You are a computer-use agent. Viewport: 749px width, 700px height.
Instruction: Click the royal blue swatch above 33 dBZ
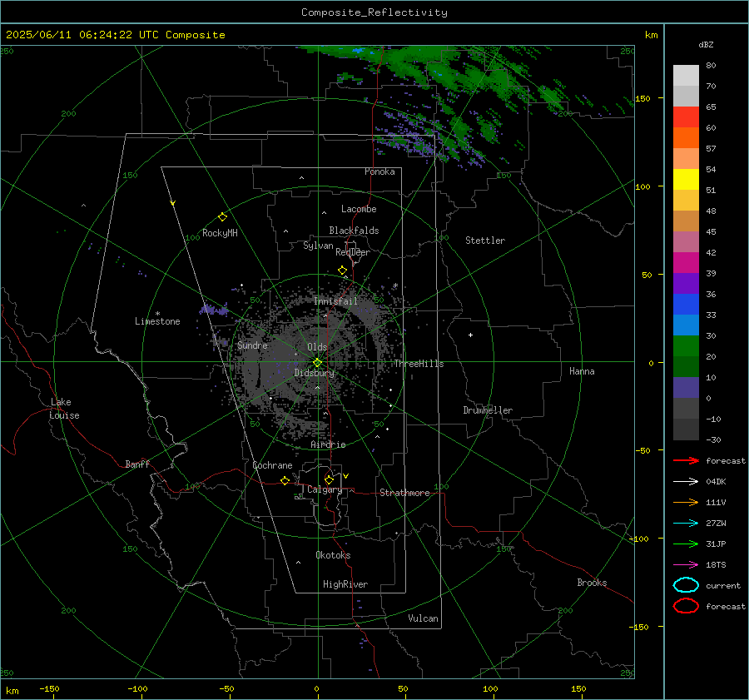686,304
